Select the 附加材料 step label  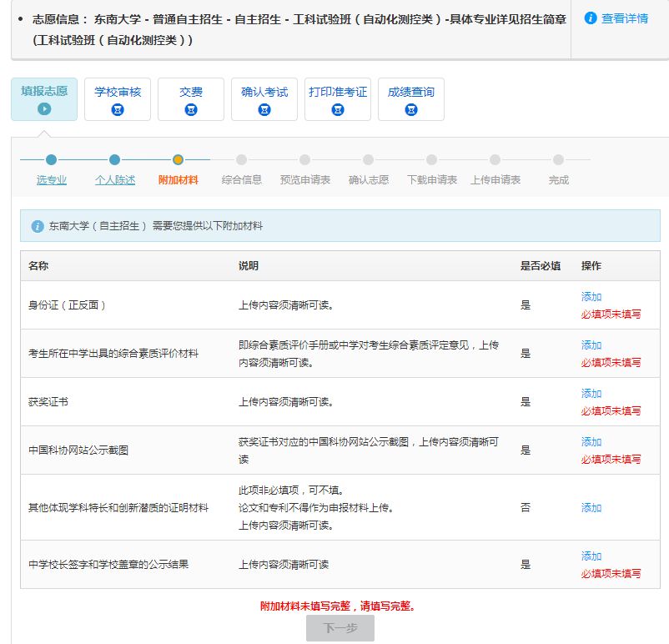tap(179, 179)
